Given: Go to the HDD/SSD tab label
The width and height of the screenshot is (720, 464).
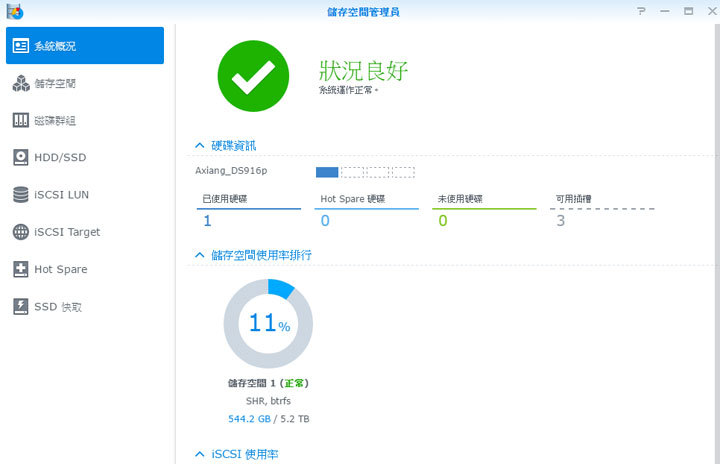Looking at the screenshot, I should pyautogui.click(x=60, y=157).
